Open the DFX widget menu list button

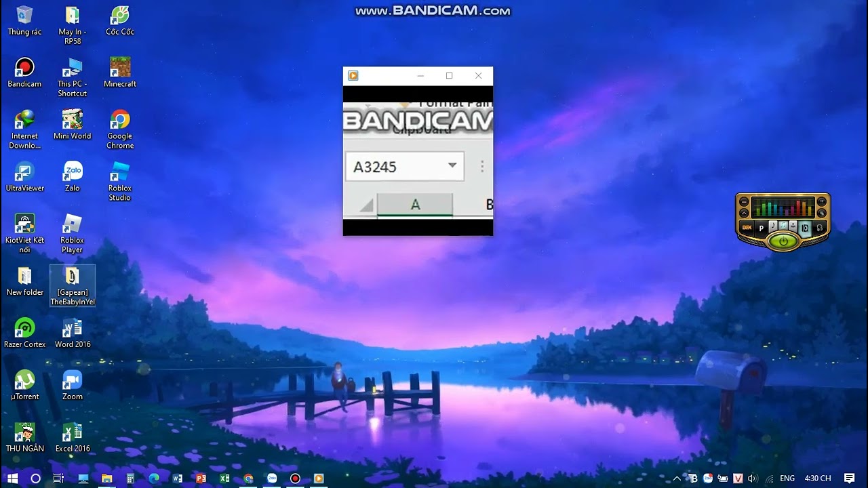[822, 202]
